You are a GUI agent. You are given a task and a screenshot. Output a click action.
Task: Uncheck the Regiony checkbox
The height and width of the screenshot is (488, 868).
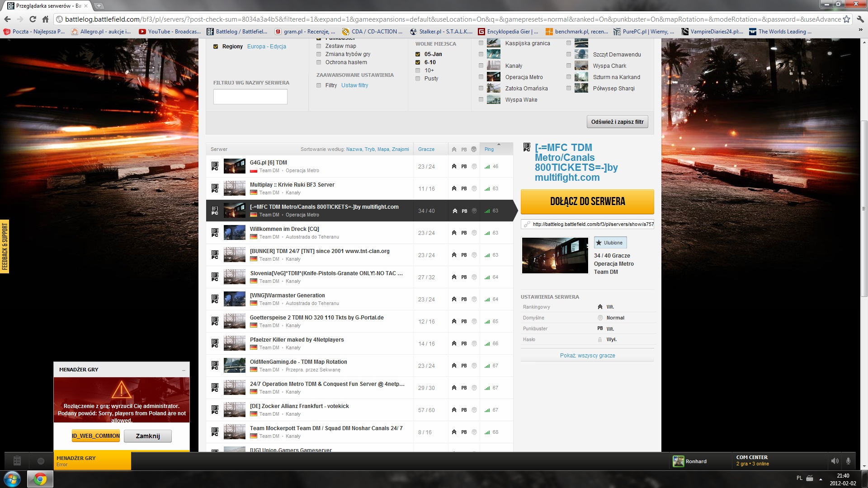216,47
